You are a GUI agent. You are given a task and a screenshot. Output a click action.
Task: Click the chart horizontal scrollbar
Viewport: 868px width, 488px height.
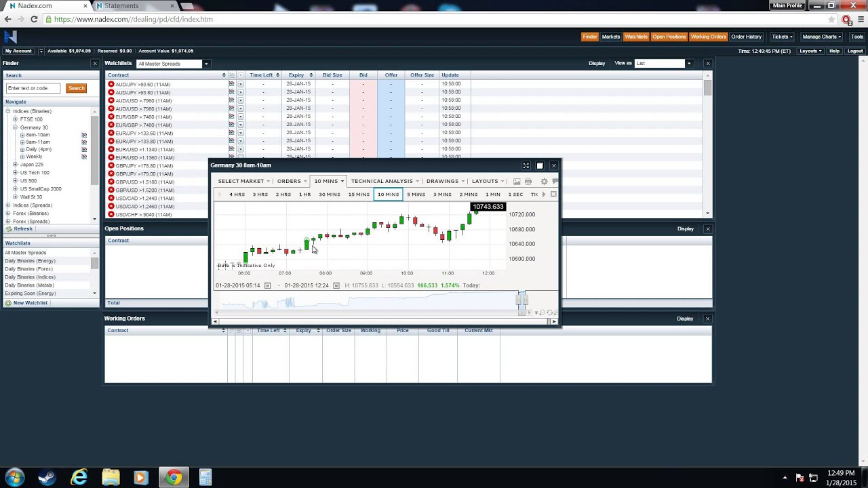384,321
